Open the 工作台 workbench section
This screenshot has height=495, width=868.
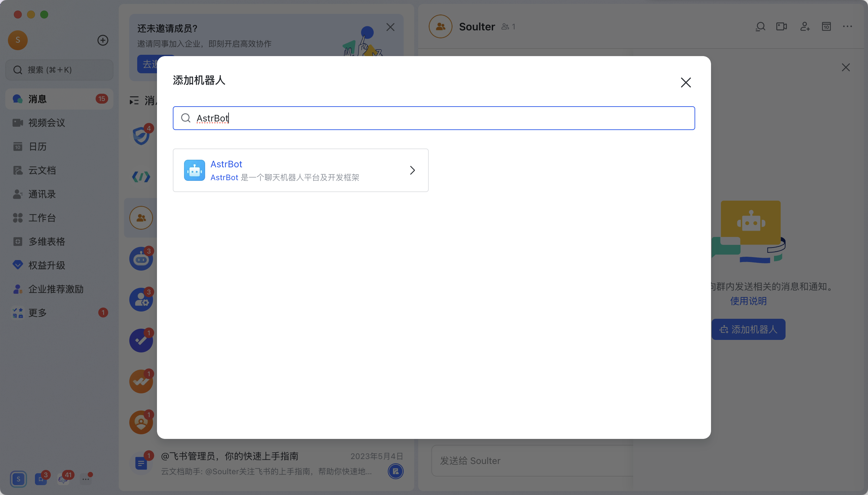(x=42, y=218)
